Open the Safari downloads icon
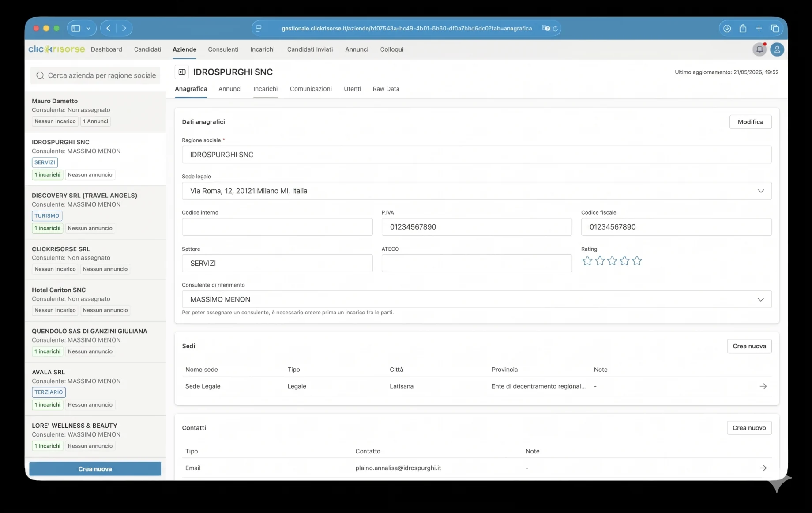812x513 pixels. pos(727,28)
